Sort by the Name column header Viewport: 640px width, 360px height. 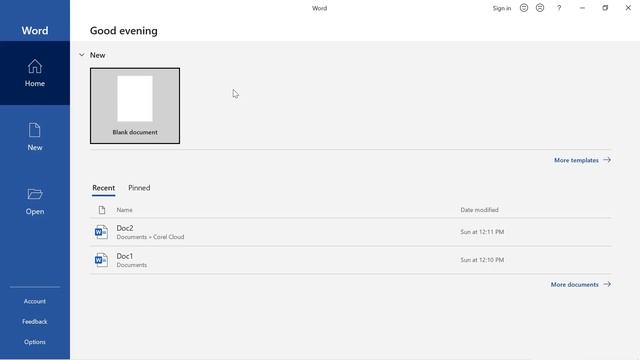(x=124, y=210)
